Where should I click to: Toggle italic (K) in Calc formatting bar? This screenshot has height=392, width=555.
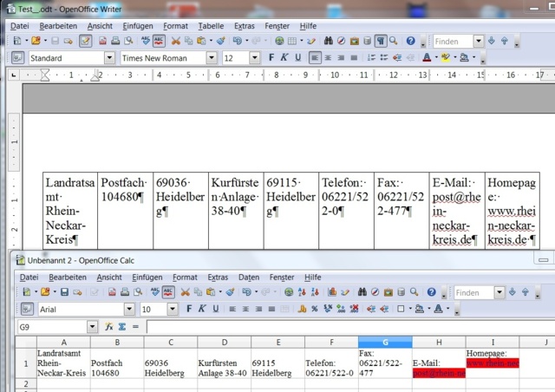(202, 309)
